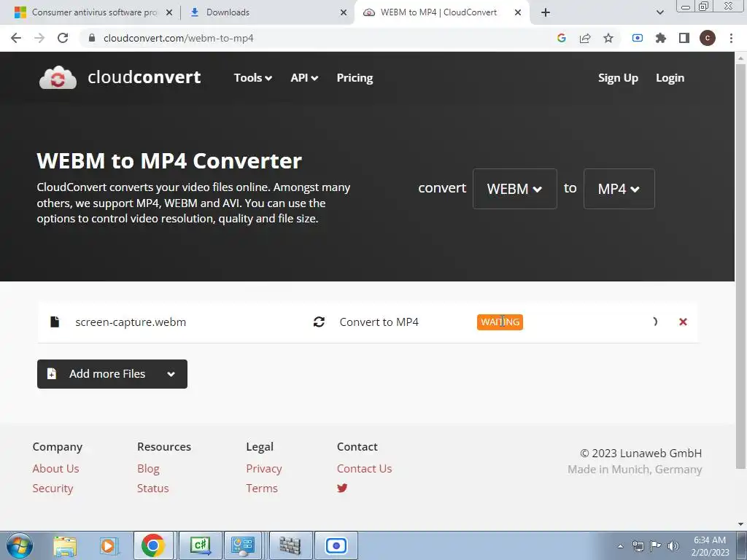Click the volume speaker tray icon
This screenshot has width=747, height=560.
[x=673, y=546]
